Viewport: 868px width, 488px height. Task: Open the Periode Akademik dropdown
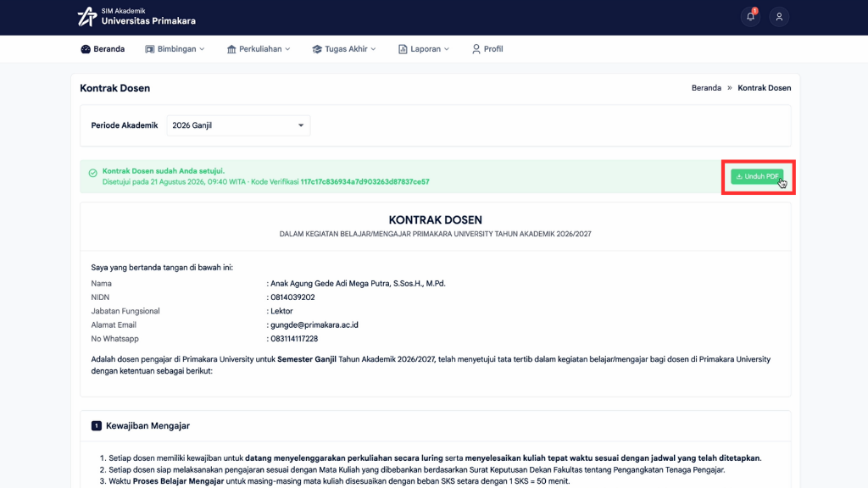pos(238,125)
